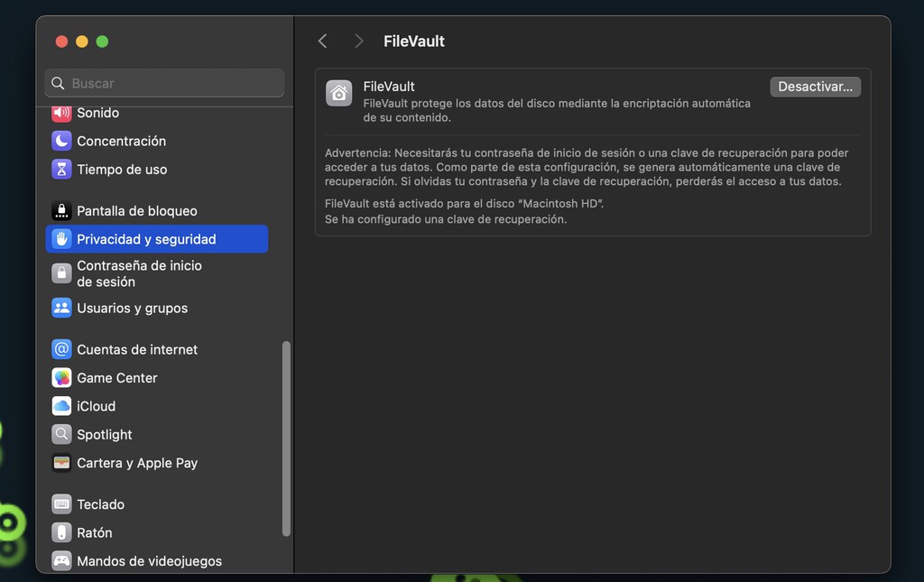Open Usuarios y grupos label
This screenshot has width=924, height=582.
click(x=132, y=308)
